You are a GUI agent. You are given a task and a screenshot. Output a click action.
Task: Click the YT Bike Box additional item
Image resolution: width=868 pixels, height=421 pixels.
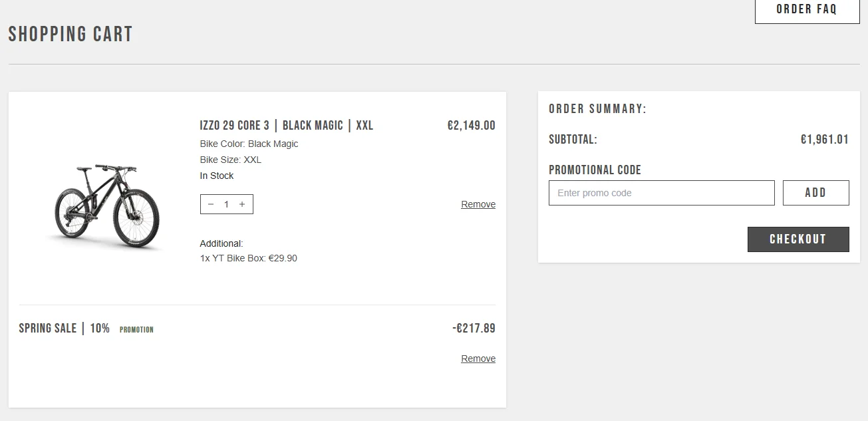coord(248,258)
